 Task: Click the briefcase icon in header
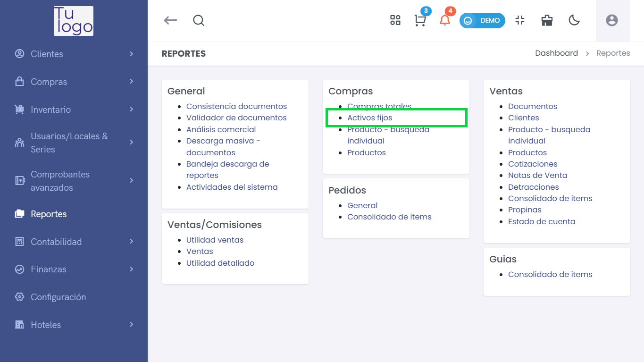(547, 20)
